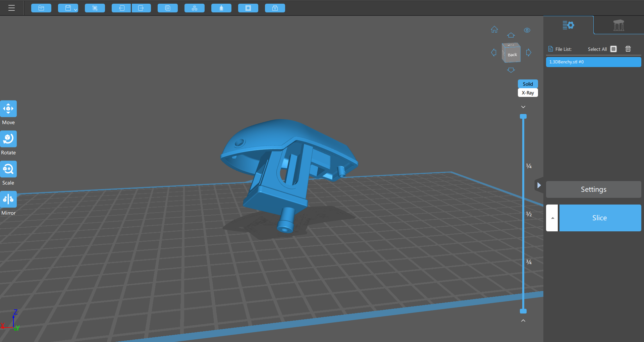Image resolution: width=644 pixels, height=342 pixels.
Task: Expand options arrow beside Slice button
Action: [x=552, y=218]
